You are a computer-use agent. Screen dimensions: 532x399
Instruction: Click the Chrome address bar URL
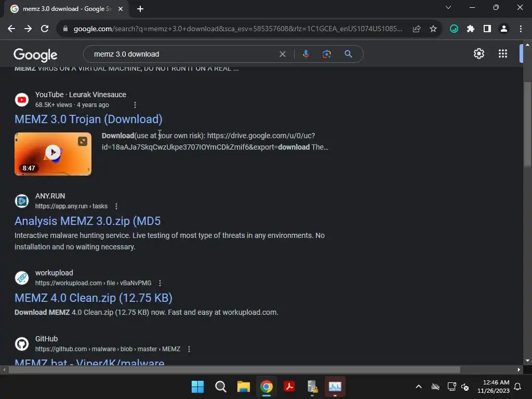[238, 29]
